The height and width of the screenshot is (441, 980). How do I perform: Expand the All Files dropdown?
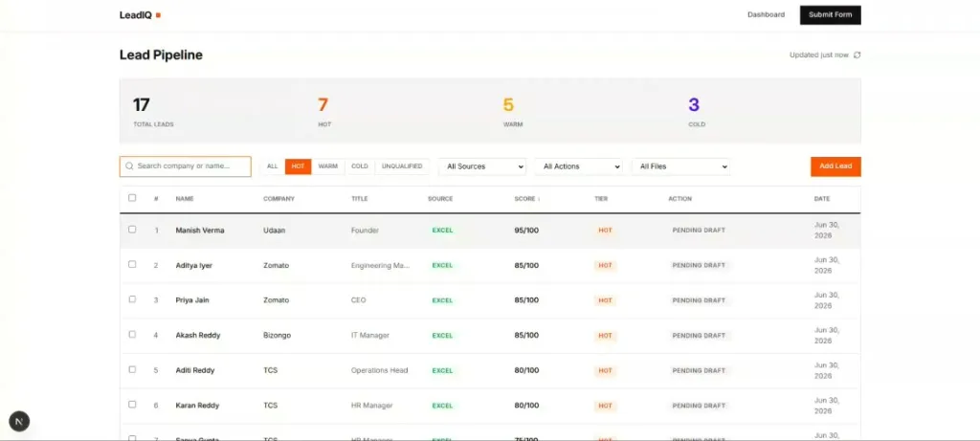pyautogui.click(x=680, y=166)
